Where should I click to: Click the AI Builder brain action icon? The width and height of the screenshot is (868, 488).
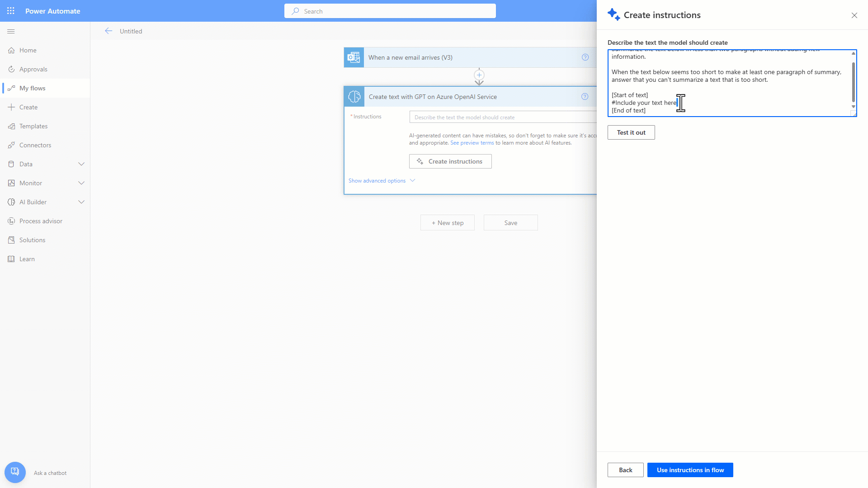(x=354, y=97)
